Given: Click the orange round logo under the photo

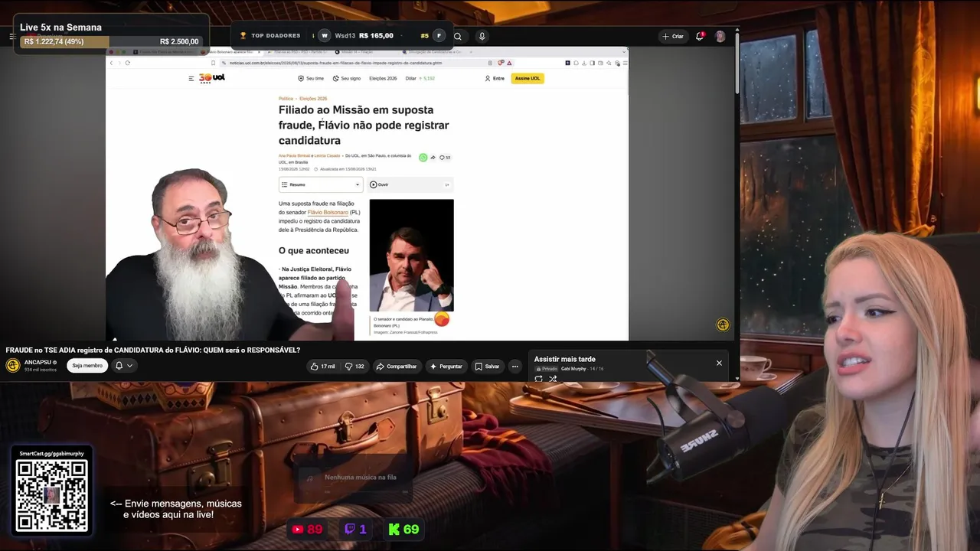Looking at the screenshot, I should (x=442, y=319).
